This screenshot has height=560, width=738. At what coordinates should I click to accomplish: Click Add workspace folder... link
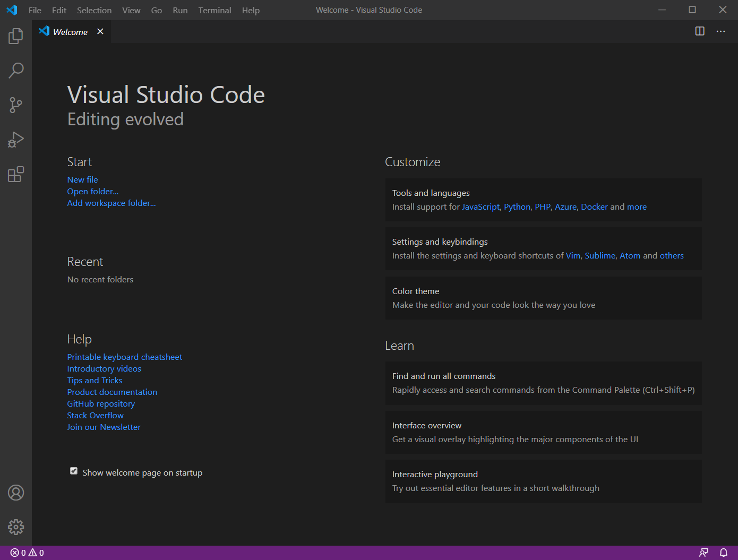click(111, 203)
